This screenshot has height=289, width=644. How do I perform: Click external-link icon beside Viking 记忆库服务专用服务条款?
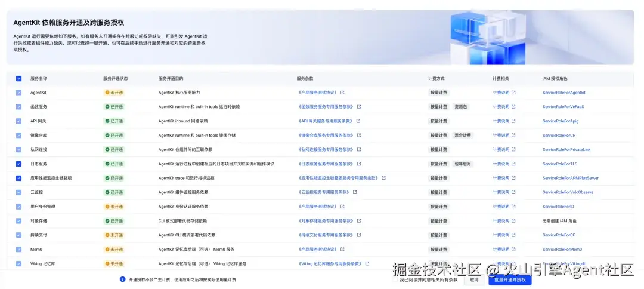click(x=367, y=263)
